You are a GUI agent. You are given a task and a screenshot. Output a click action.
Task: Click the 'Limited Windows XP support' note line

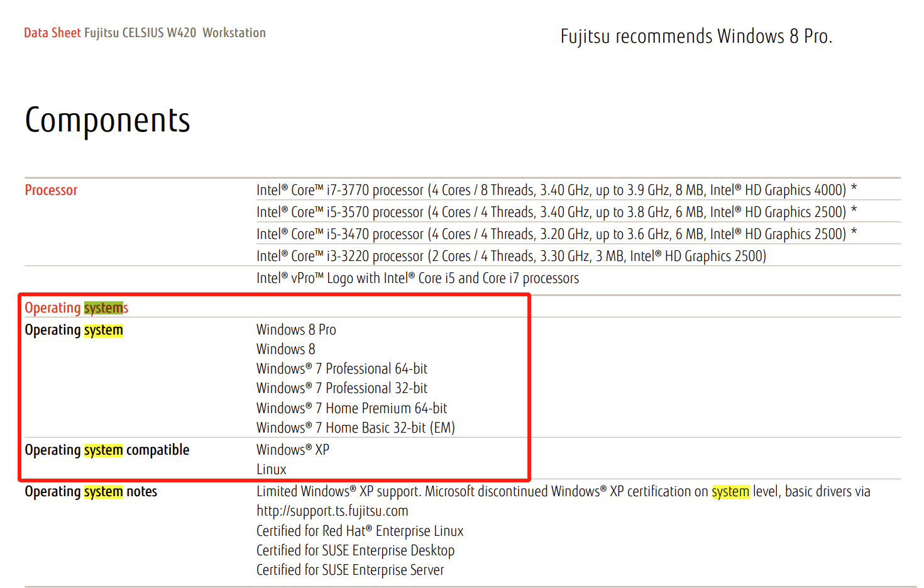click(563, 491)
